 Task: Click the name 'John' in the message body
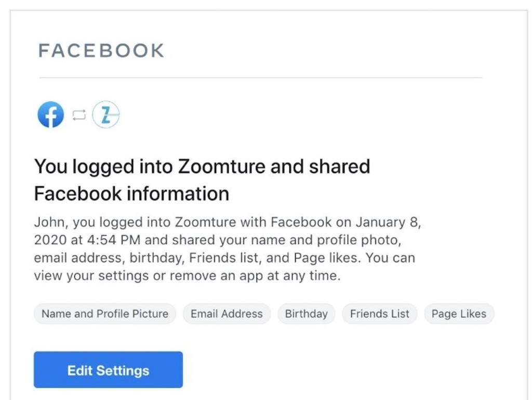click(49, 223)
